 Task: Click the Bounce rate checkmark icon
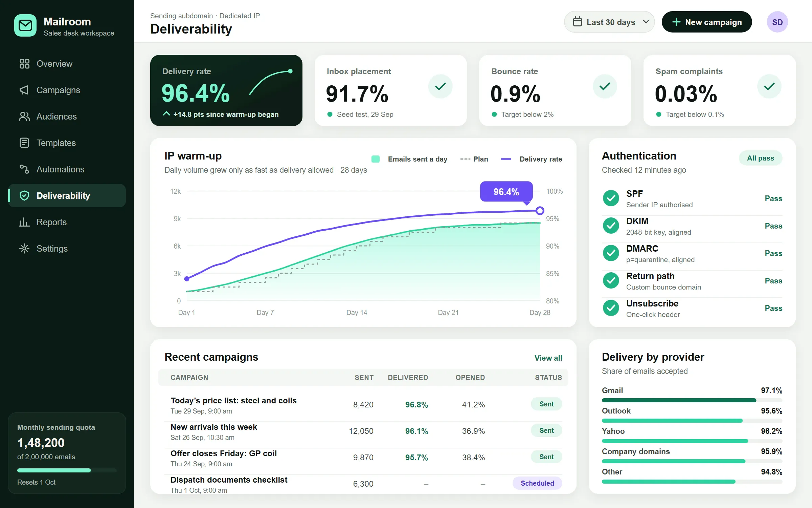(x=605, y=86)
